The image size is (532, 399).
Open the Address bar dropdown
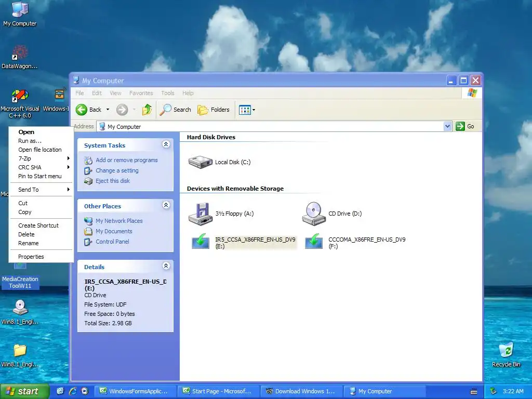click(x=447, y=127)
